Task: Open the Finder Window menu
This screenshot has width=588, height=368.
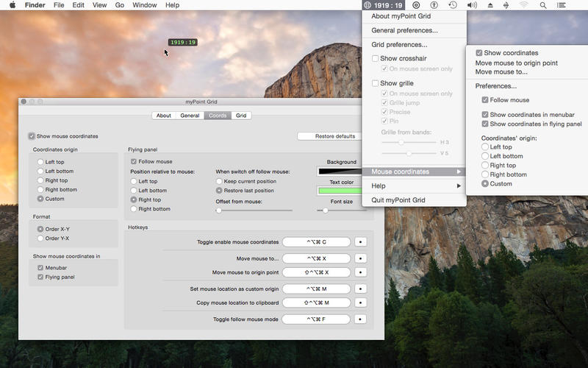Action: 144,5
